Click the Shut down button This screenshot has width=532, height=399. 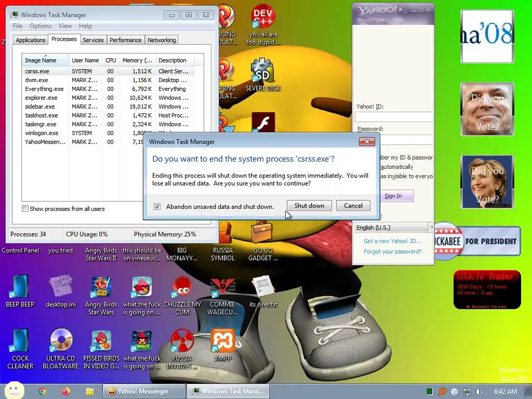tap(309, 205)
